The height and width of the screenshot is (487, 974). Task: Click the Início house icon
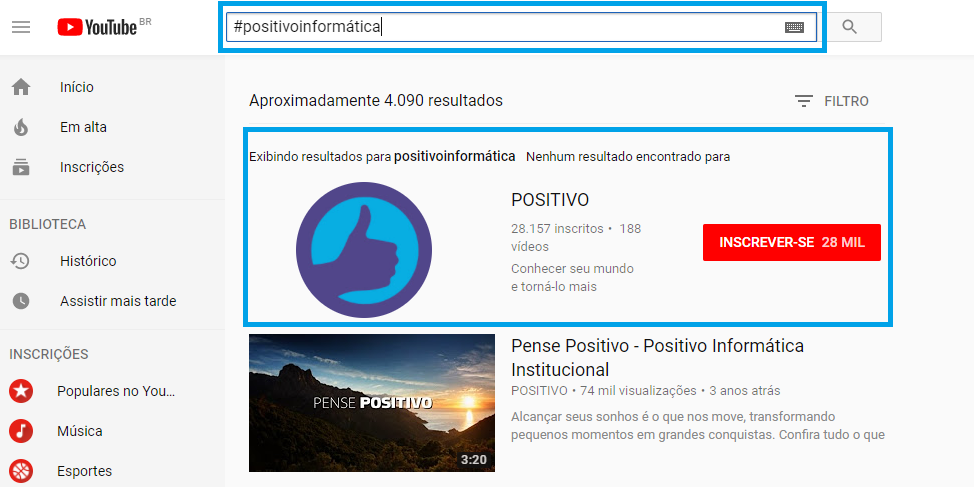(x=21, y=88)
